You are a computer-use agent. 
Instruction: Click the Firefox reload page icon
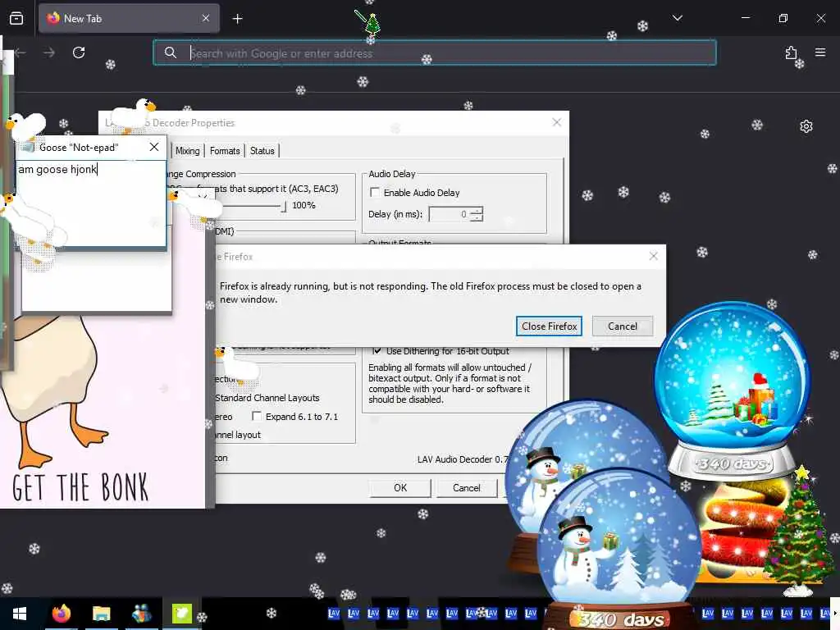(x=79, y=52)
